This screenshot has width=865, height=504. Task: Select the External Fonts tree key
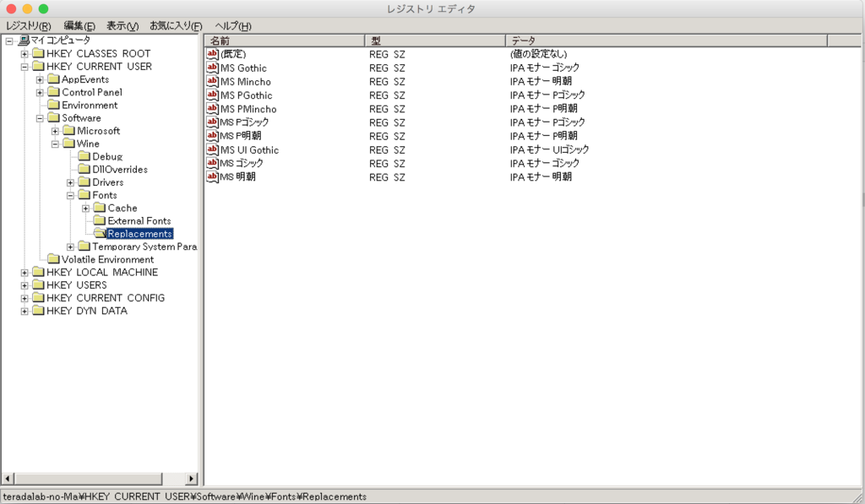click(x=139, y=220)
